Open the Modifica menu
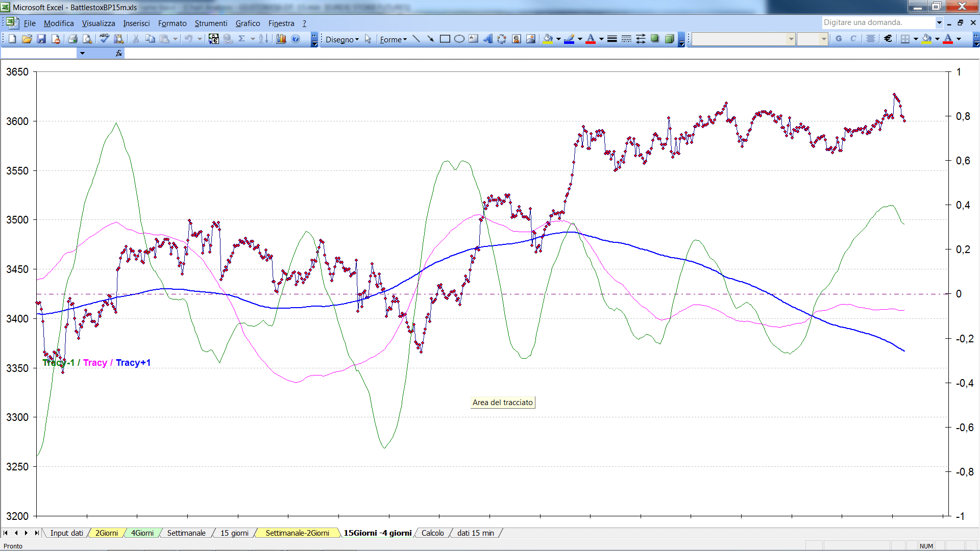980x551 pixels. tap(59, 23)
